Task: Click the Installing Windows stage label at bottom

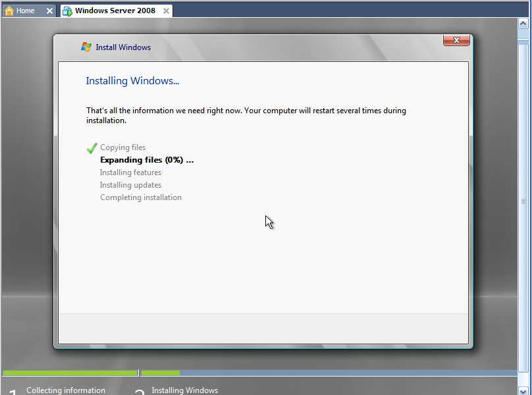Action: [185, 390]
